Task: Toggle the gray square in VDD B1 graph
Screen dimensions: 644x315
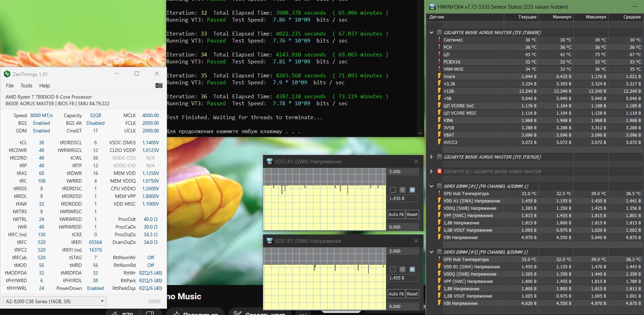Action: coord(403,269)
